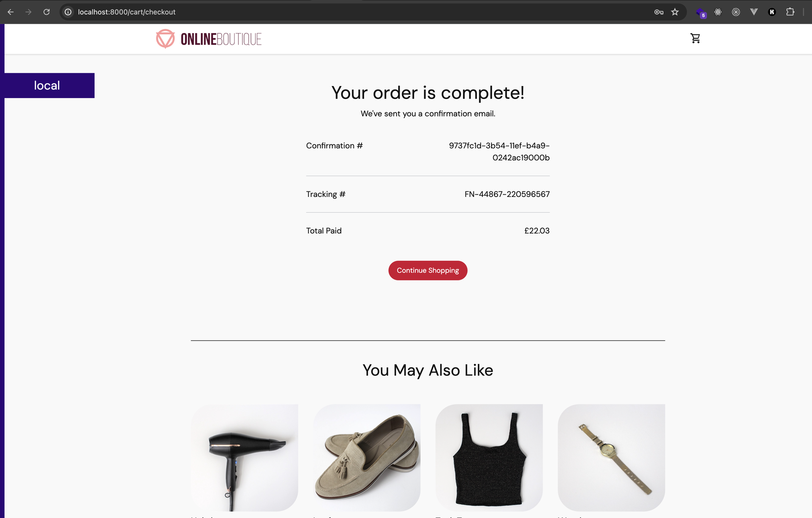Open the password key icon

coord(659,12)
